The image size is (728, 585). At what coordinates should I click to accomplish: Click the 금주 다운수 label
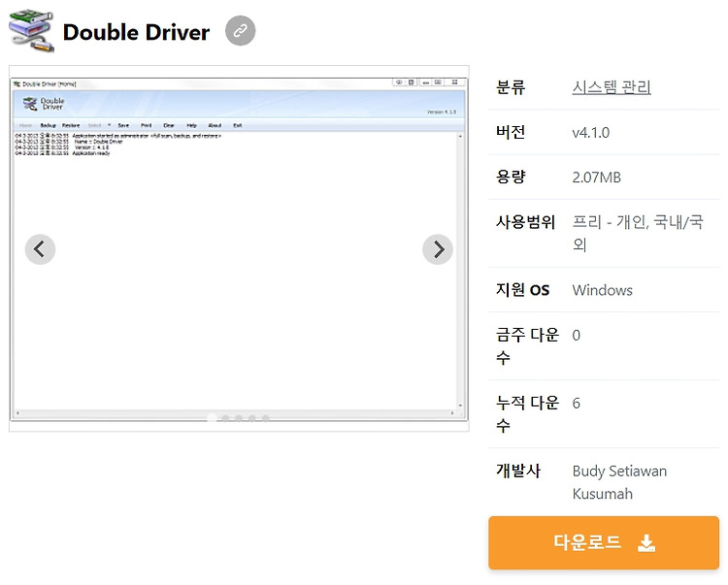pos(527,345)
